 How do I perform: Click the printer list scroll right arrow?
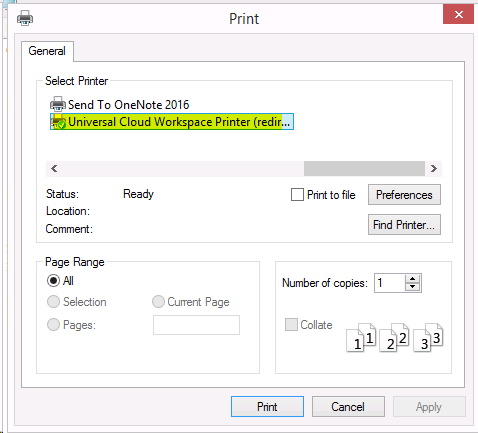pyautogui.click(x=434, y=169)
